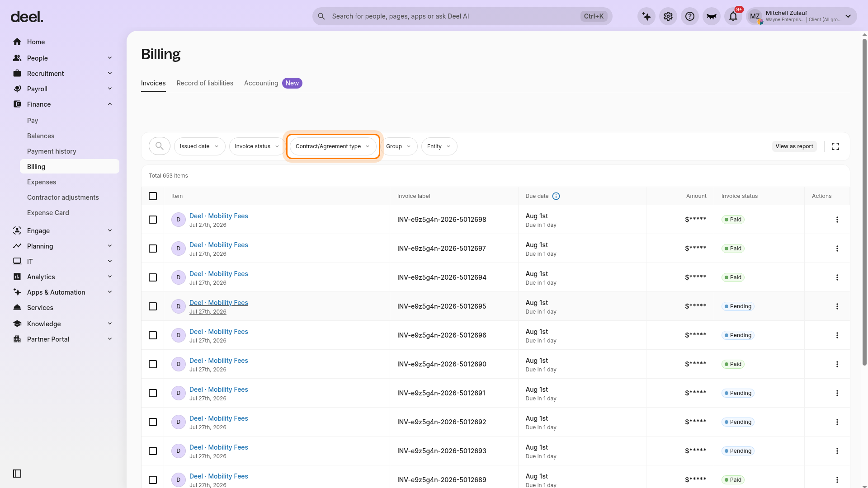This screenshot has height=488, width=868.
Task: Toggle hide-amounts eye icon in top bar
Action: point(712,16)
